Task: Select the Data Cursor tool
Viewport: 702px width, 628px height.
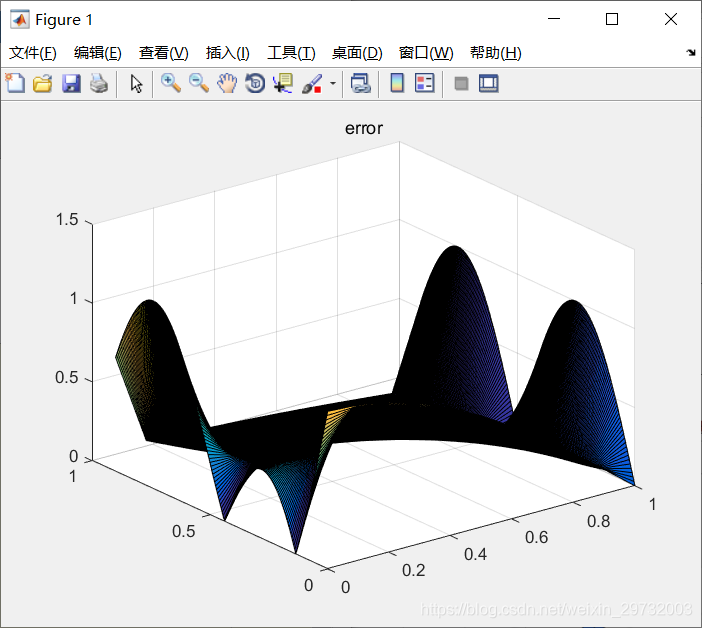Action: [283, 83]
